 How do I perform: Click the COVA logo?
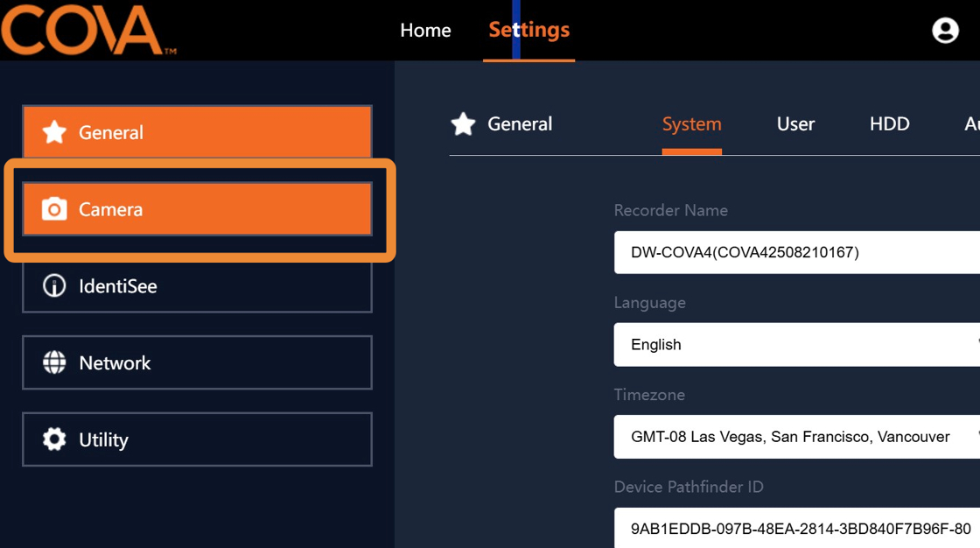pos(88,30)
